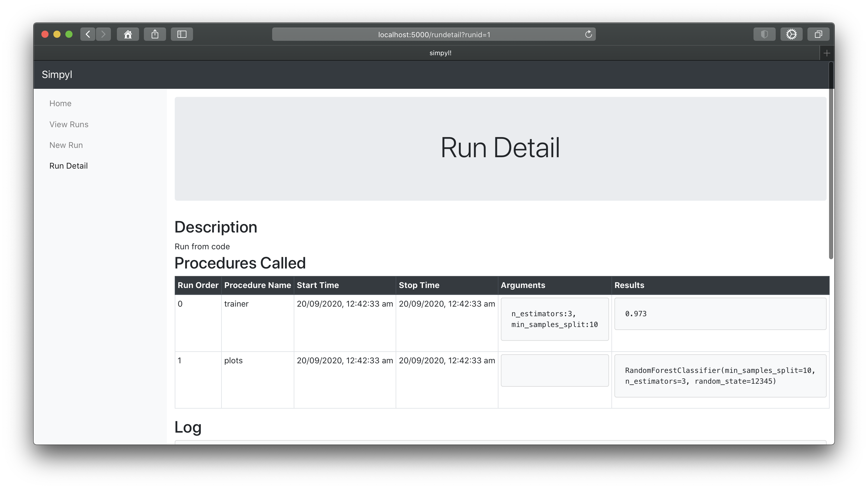Open New Run in the sidebar
Viewport: 868px width, 489px height.
point(66,145)
